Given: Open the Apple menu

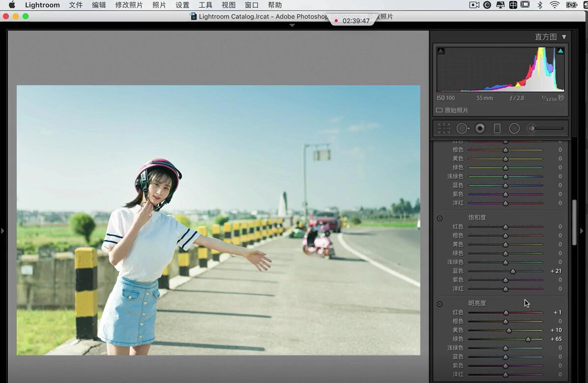Looking at the screenshot, I should pyautogui.click(x=12, y=5).
